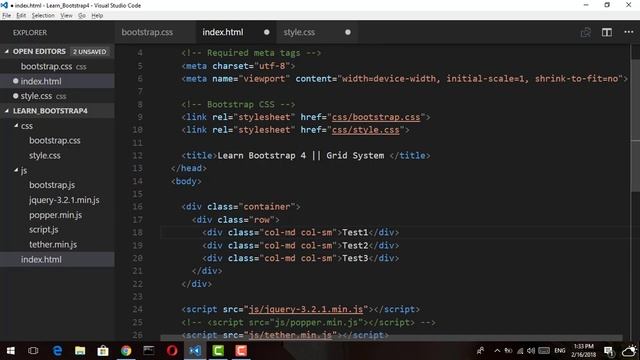Switch to the style.css tab
This screenshot has height=360, width=640.
[299, 32]
